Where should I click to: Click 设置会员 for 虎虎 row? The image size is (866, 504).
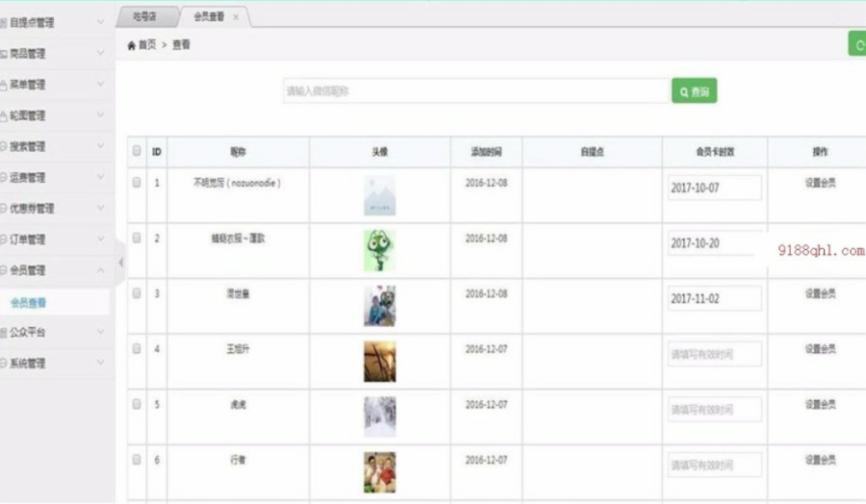820,405
